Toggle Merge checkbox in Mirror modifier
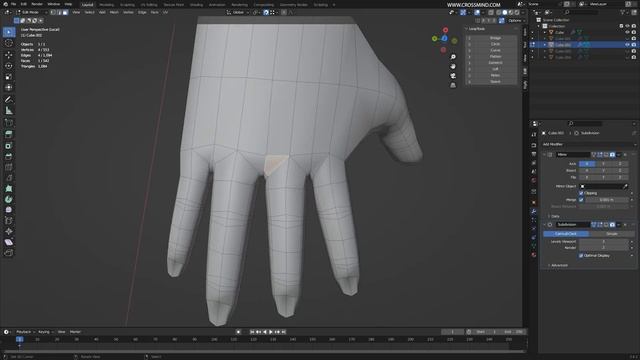This screenshot has height=360, width=640. coord(581,200)
